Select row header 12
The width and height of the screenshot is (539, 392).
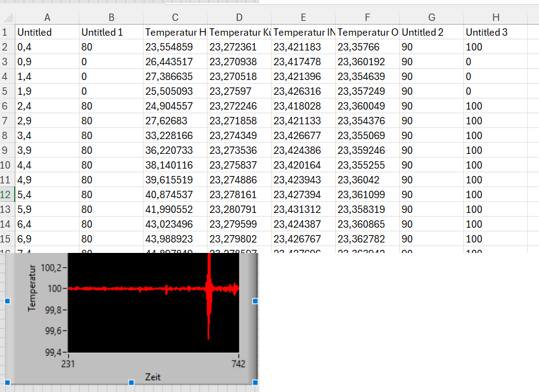tap(7, 194)
